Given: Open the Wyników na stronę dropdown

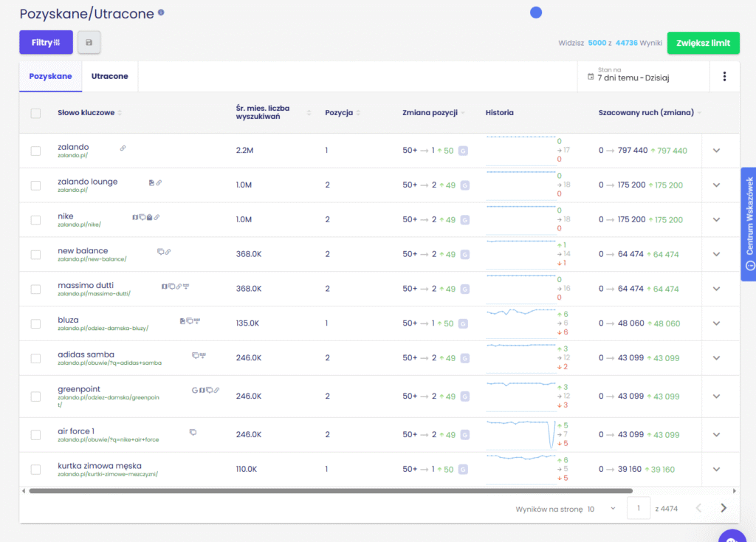Looking at the screenshot, I should [x=601, y=509].
